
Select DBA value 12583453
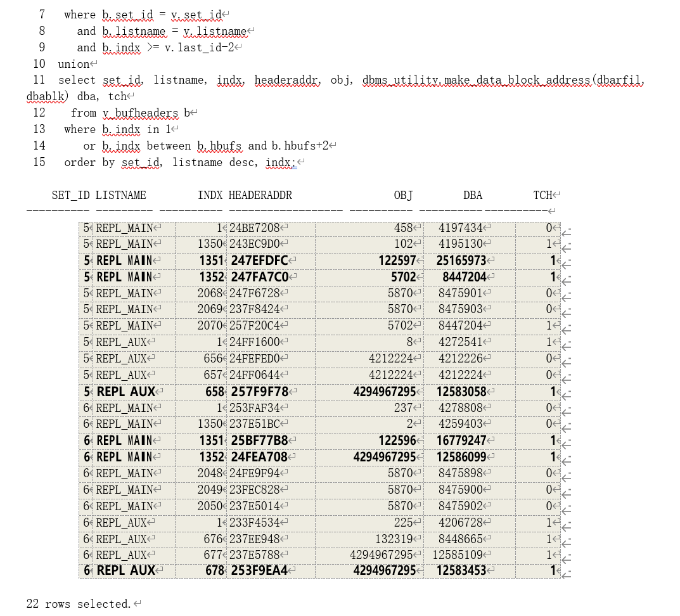pos(461,571)
